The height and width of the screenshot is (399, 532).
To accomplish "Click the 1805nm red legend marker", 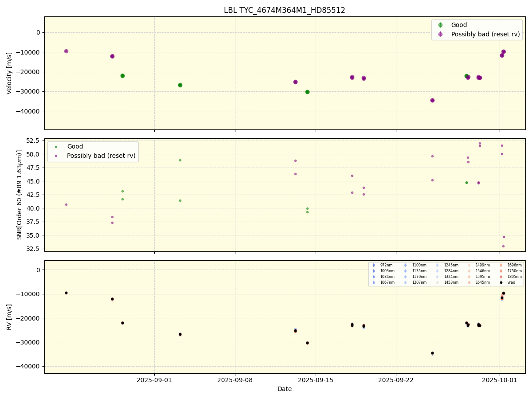I will click(501, 277).
